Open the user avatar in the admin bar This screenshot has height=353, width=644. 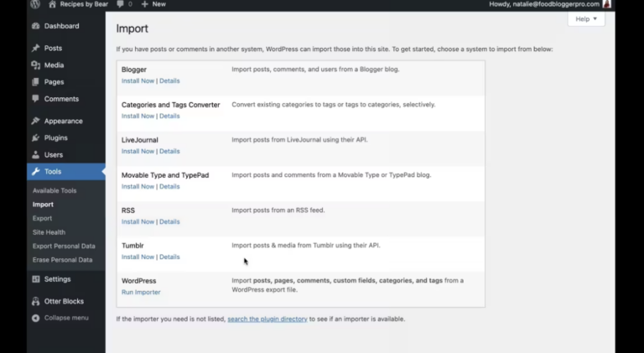click(606, 4)
